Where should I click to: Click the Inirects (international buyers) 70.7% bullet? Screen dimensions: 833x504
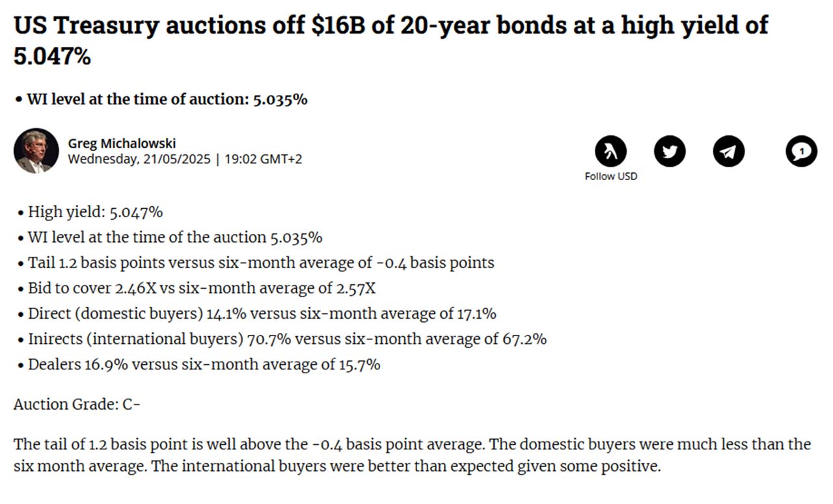(x=282, y=339)
